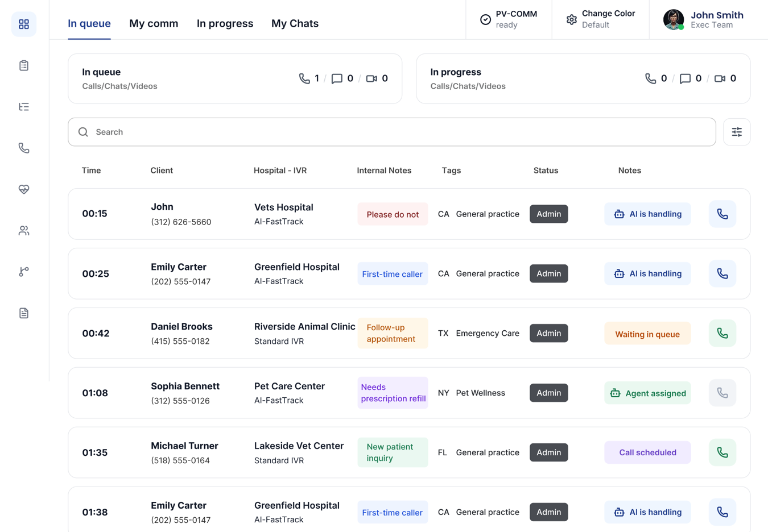
Task: Click the In queue chats icon
Action: click(337, 78)
